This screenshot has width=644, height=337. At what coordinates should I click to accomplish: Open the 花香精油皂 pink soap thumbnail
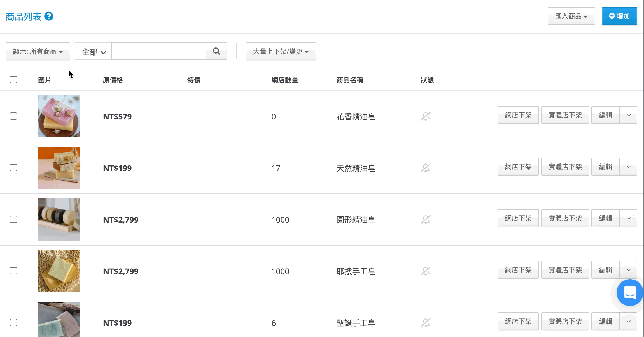59,116
